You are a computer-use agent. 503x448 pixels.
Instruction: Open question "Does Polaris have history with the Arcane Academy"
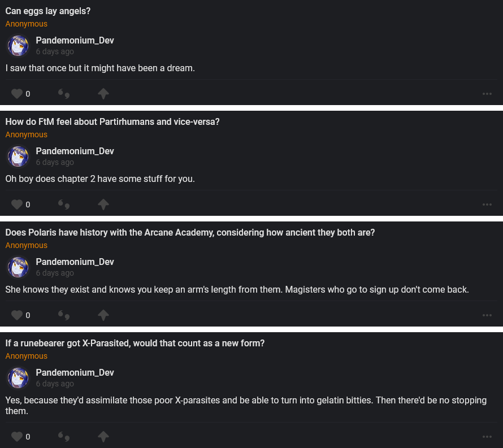click(x=190, y=233)
